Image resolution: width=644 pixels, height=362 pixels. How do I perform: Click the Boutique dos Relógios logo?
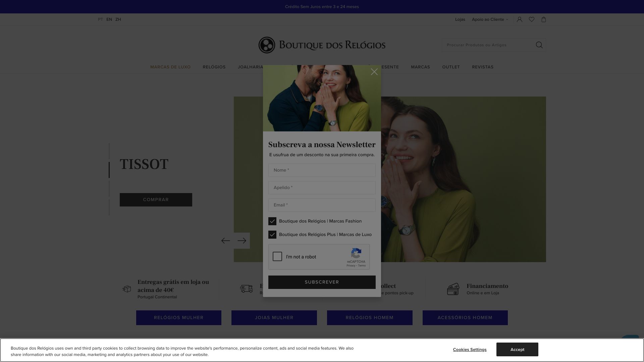coord(322,45)
